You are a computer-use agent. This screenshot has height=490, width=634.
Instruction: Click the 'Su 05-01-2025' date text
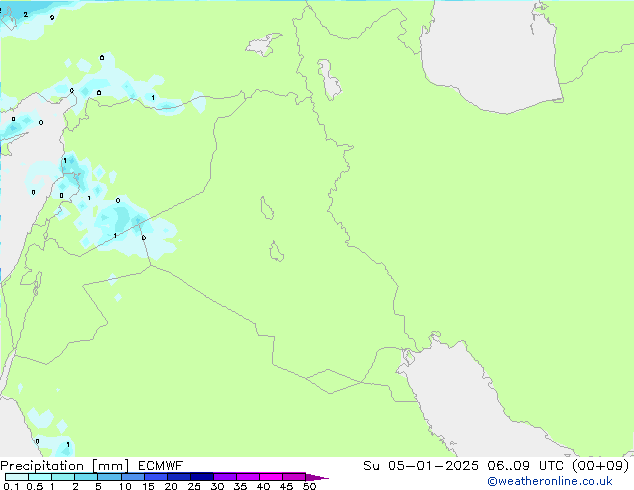pyautogui.click(x=421, y=466)
